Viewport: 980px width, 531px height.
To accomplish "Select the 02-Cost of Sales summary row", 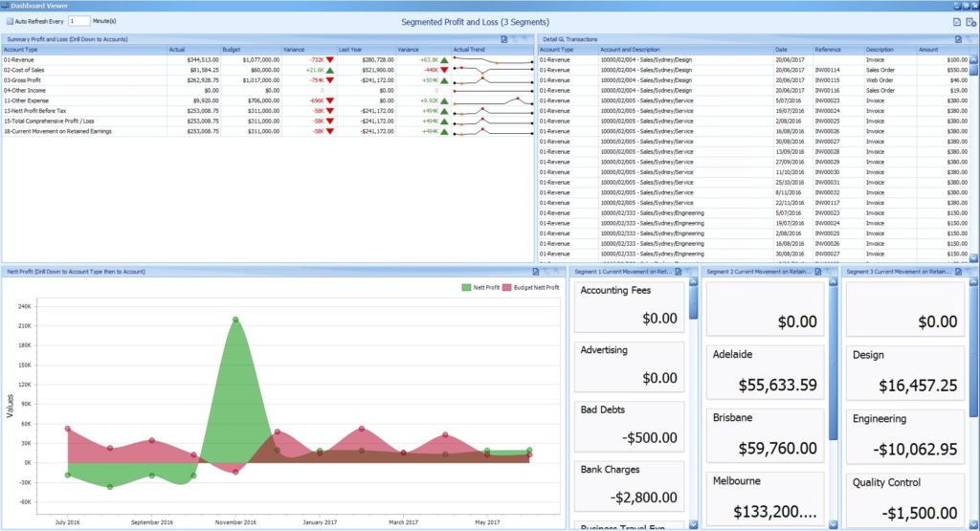I will 268,70.
